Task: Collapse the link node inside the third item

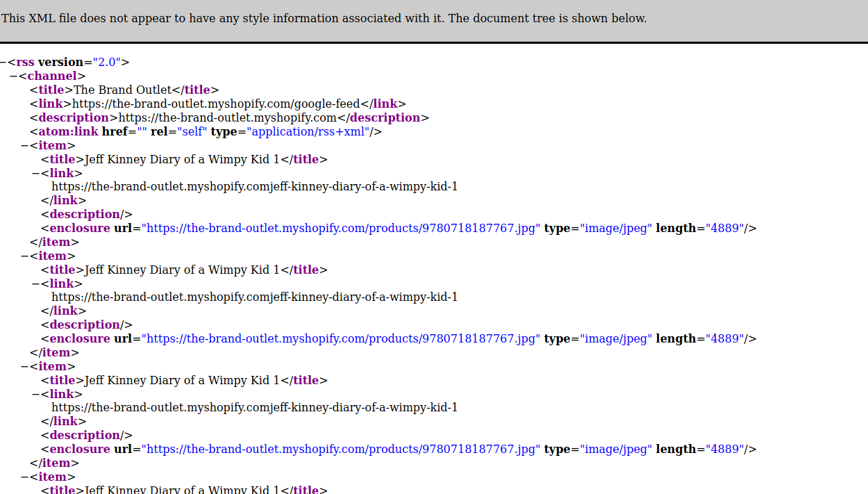Action: 36,395
